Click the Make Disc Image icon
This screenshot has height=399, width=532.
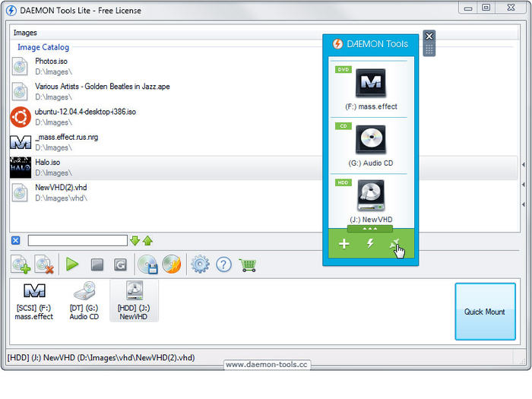148,264
